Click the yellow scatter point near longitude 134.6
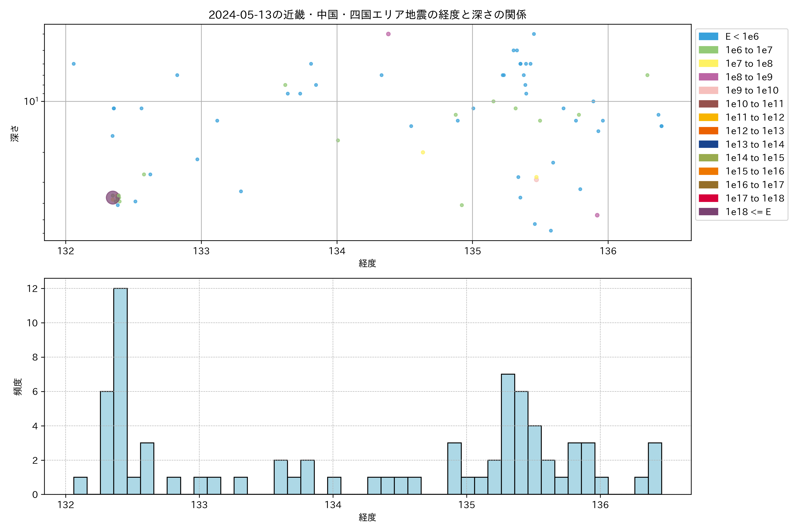This screenshot has width=798, height=532. (x=423, y=152)
